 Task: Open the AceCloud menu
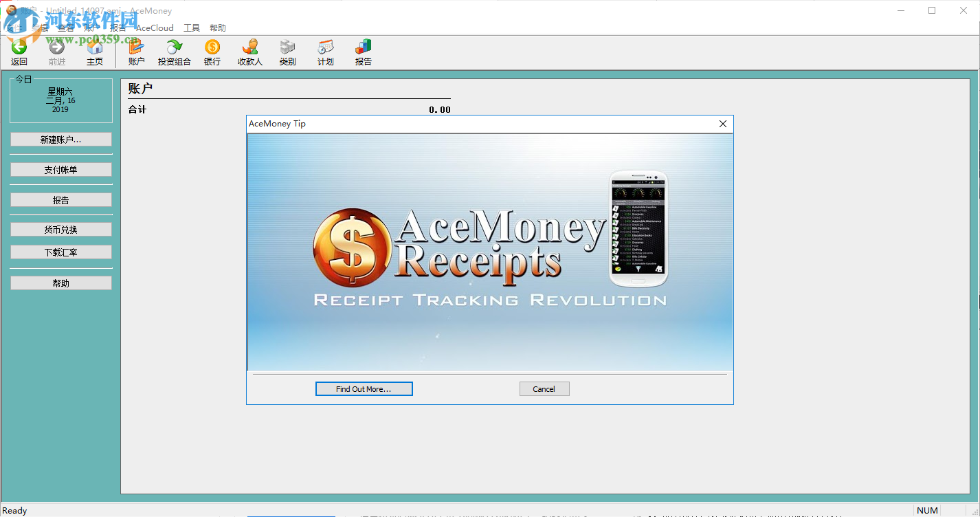[x=155, y=28]
